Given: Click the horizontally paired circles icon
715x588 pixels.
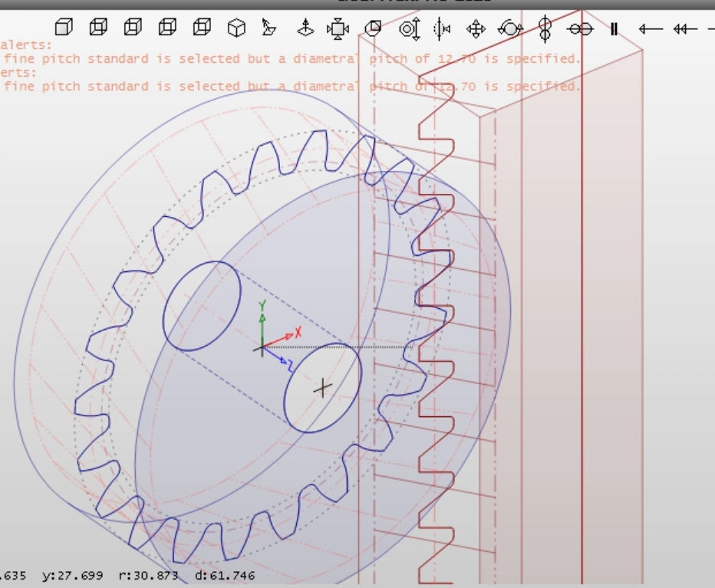Looking at the screenshot, I should [580, 29].
